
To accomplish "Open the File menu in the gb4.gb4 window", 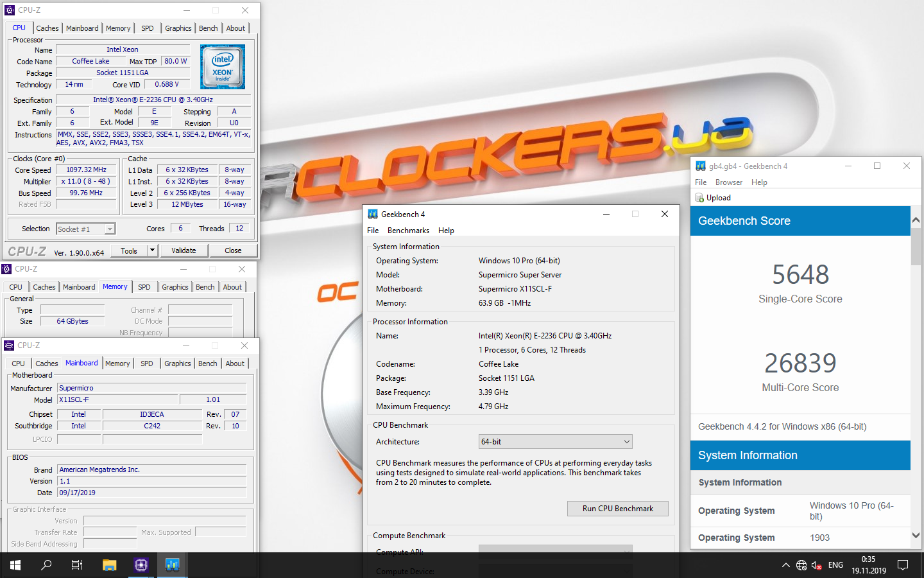I will click(x=701, y=182).
